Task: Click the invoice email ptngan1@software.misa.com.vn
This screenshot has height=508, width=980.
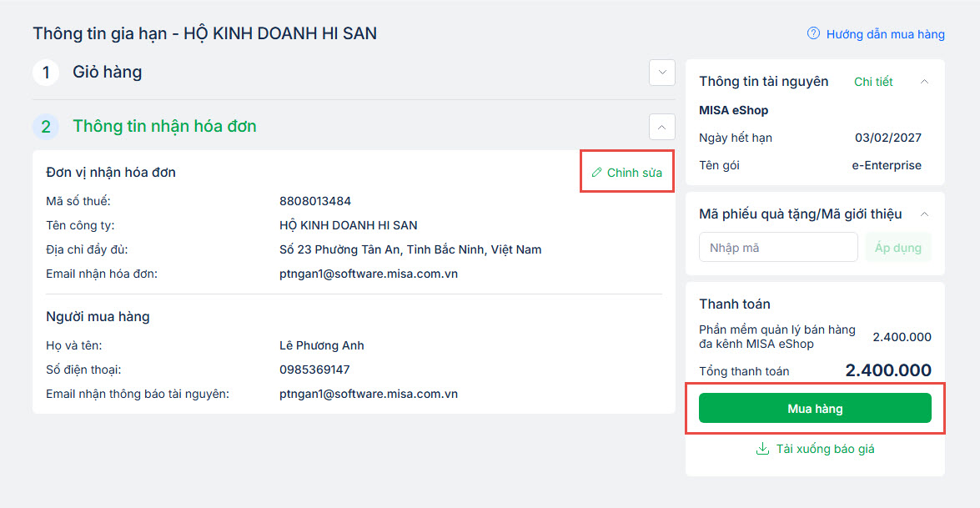Action: [x=369, y=274]
